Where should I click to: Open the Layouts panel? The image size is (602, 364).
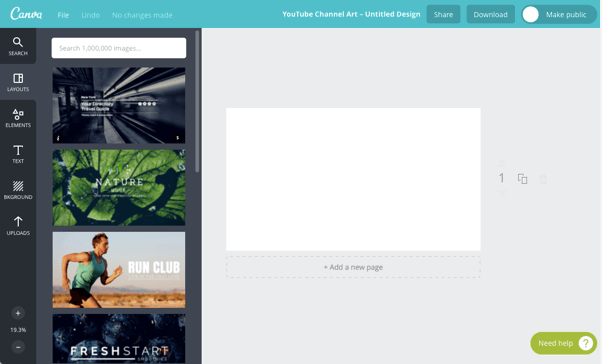pyautogui.click(x=18, y=82)
